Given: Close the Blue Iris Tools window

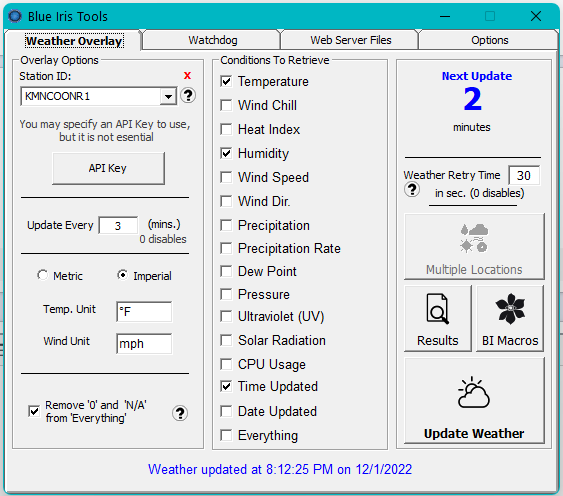Looking at the screenshot, I should [536, 16].
